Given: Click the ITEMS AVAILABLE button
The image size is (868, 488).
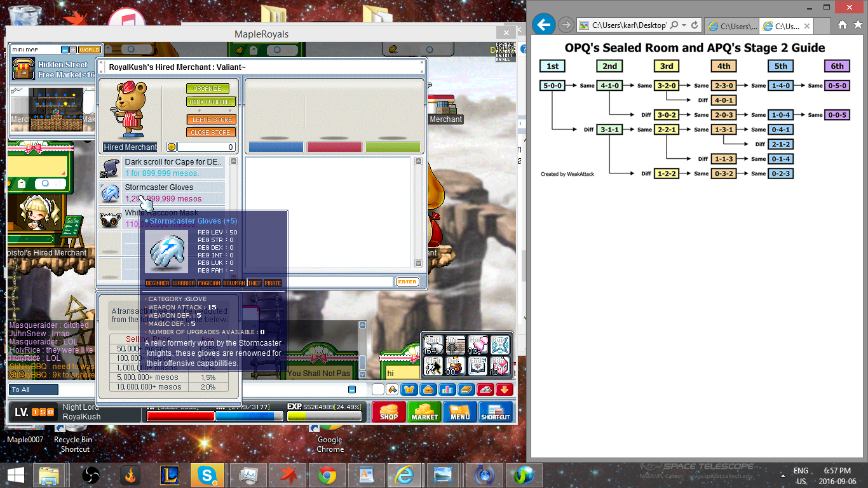Looking at the screenshot, I should click(x=211, y=102).
